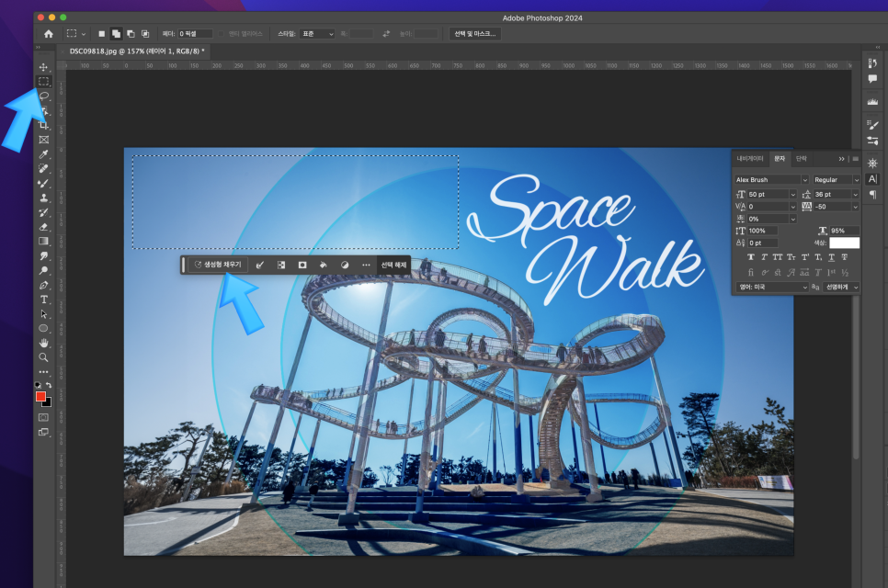888x588 pixels.
Task: Select the Lasso tool
Action: (43, 96)
